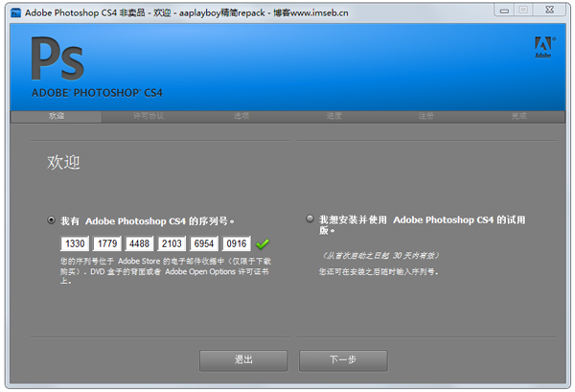Click the large Ps logo
The width and height of the screenshot is (575, 392).
click(x=57, y=58)
